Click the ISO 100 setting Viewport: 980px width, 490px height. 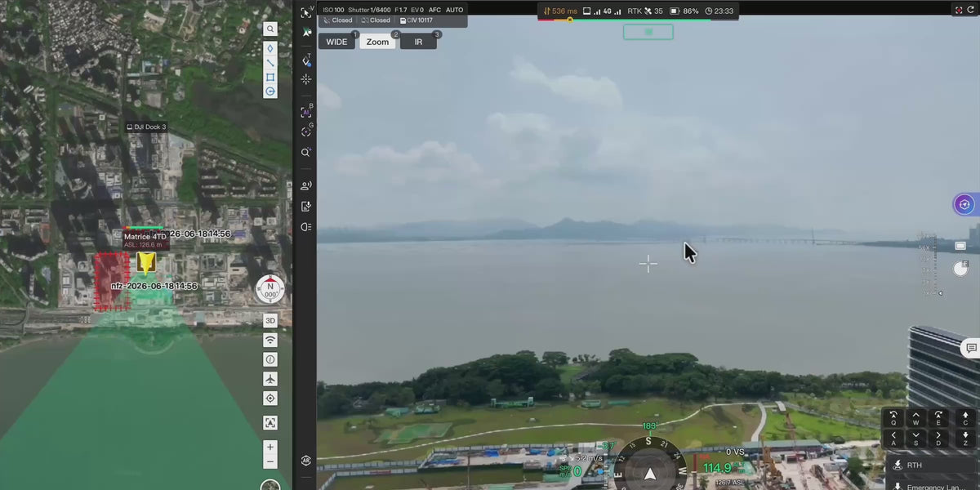tap(333, 10)
